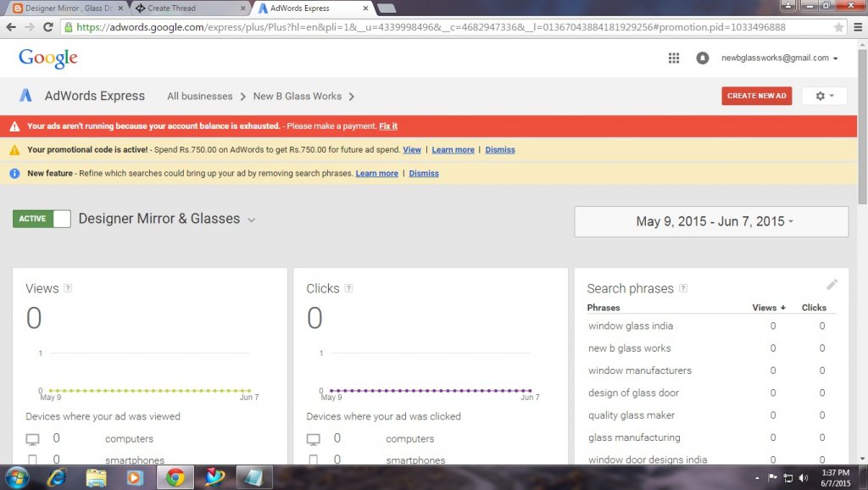Select the window glass india phrase
Viewport: 868px width, 490px height.
pyautogui.click(x=631, y=326)
